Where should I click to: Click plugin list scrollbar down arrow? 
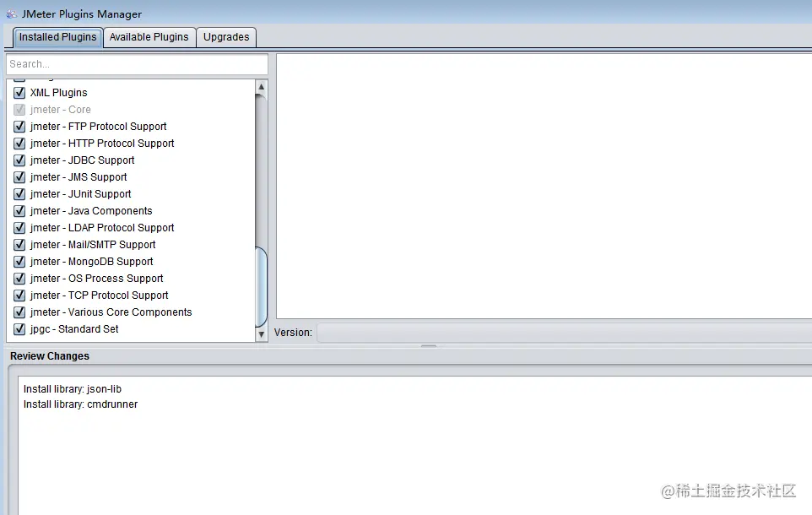(262, 334)
